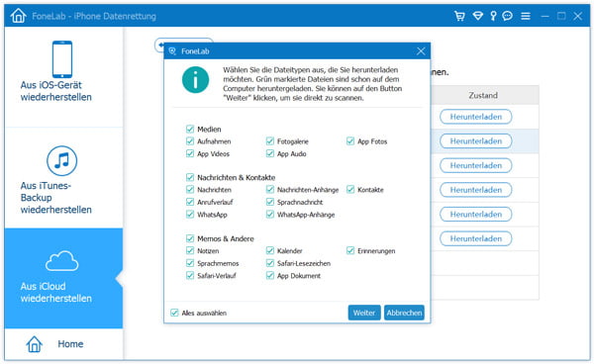The image size is (594, 364).
Task: Click the Home house icon at bottom
Action: (34, 344)
